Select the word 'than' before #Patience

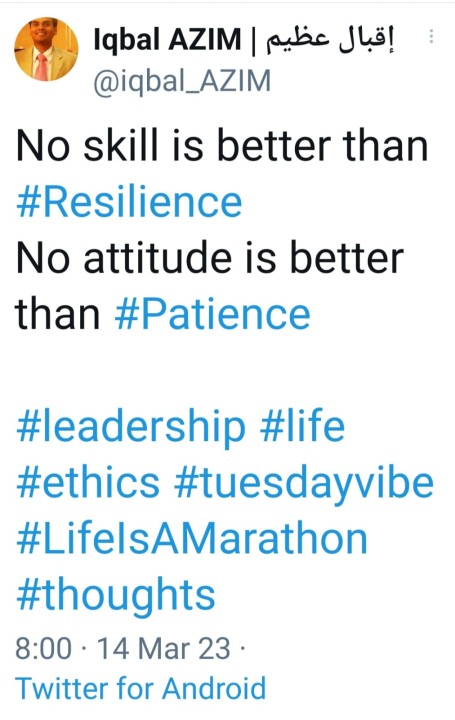point(58,314)
